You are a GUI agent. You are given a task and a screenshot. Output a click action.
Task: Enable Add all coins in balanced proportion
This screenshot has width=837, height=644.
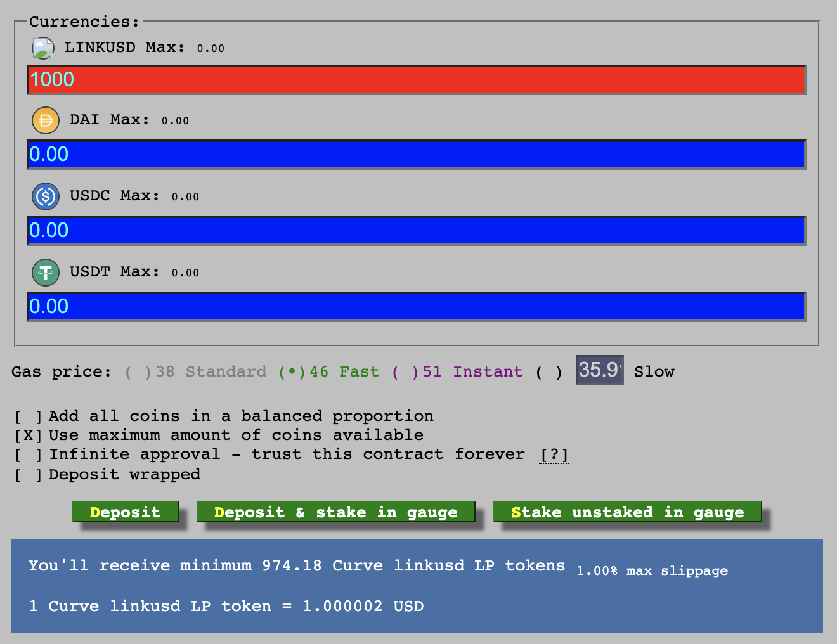click(x=29, y=416)
